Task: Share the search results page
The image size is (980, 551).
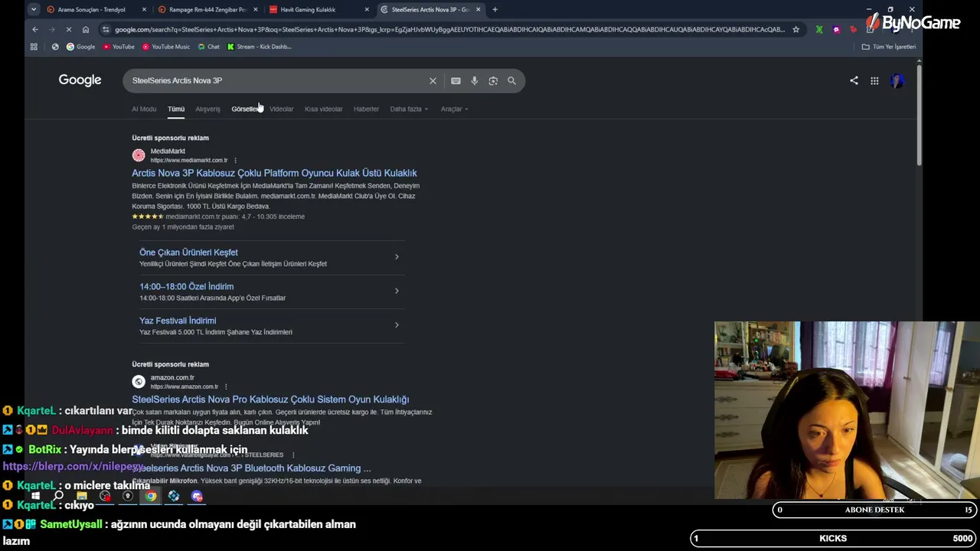Action: tap(854, 80)
